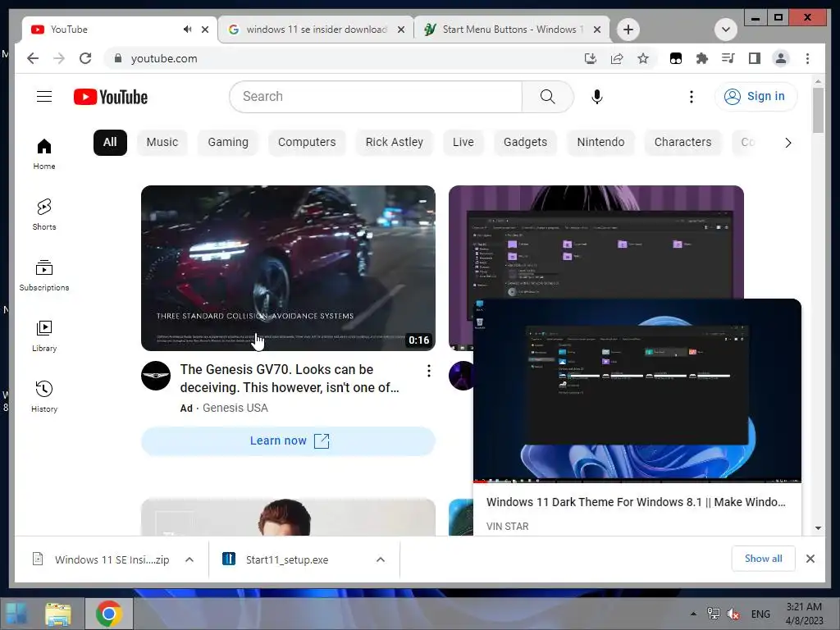This screenshot has height=630, width=840.
Task: Go to Home in the sidebar
Action: pos(44,154)
